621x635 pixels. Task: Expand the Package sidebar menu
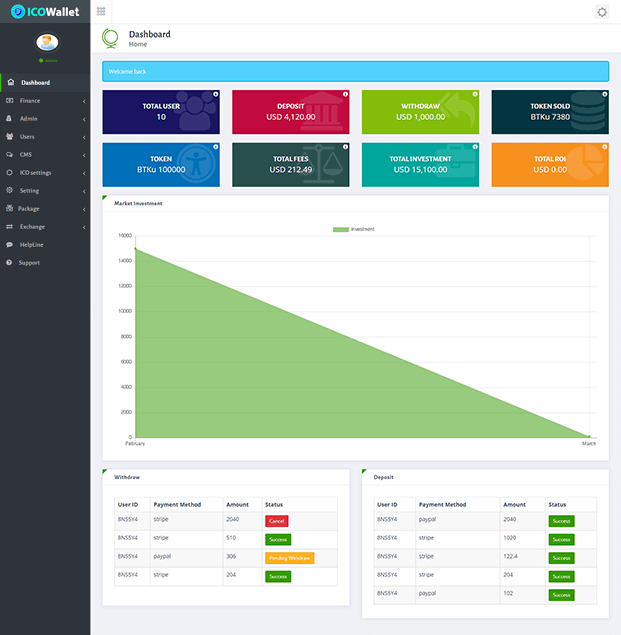coord(45,208)
